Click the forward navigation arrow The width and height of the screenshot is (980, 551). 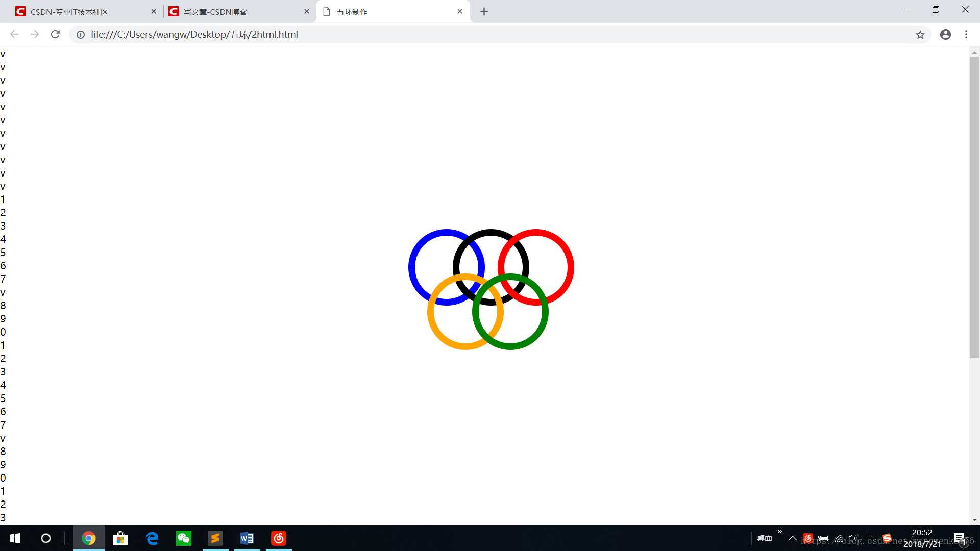(35, 34)
